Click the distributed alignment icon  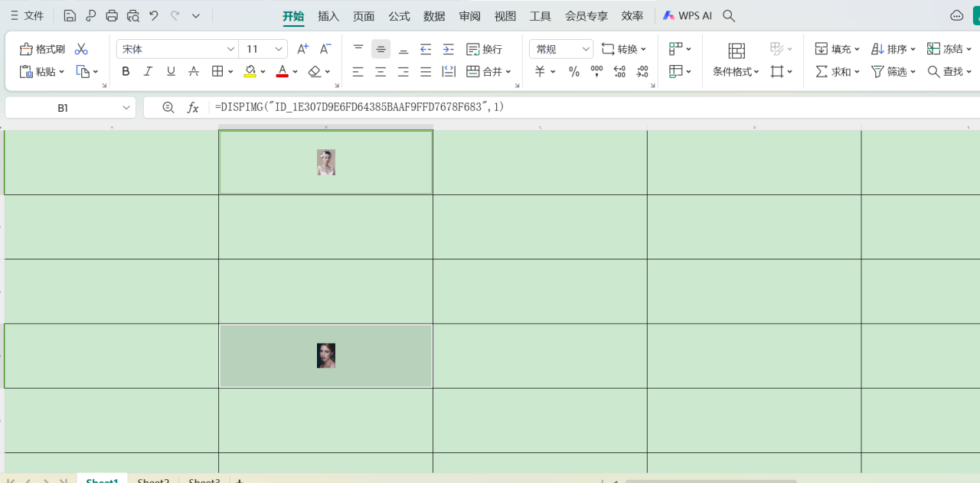(449, 71)
